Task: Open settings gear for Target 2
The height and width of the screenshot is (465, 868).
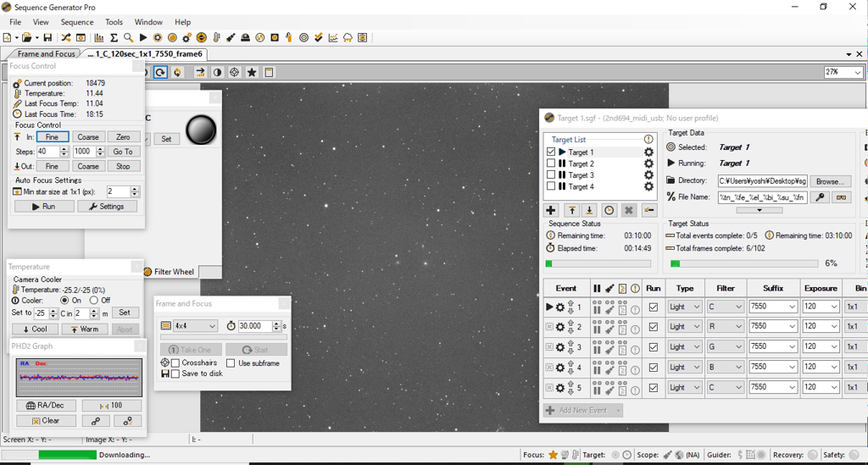Action: [x=648, y=163]
